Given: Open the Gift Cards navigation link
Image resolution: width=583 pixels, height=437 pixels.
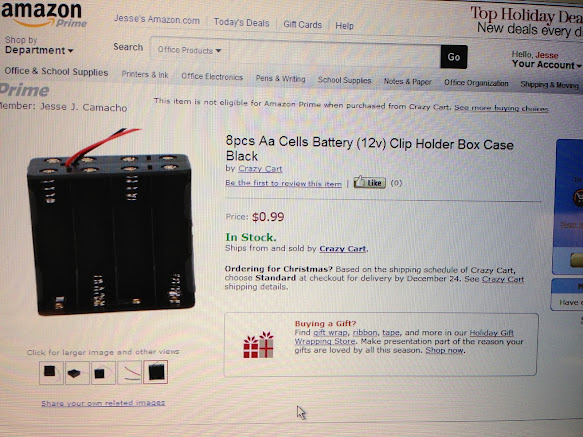Looking at the screenshot, I should 302,25.
